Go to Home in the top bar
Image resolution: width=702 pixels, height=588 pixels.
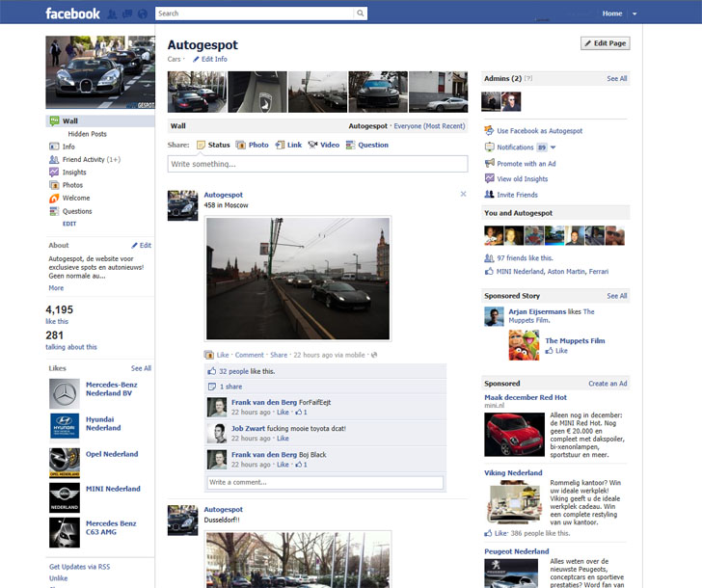(612, 13)
